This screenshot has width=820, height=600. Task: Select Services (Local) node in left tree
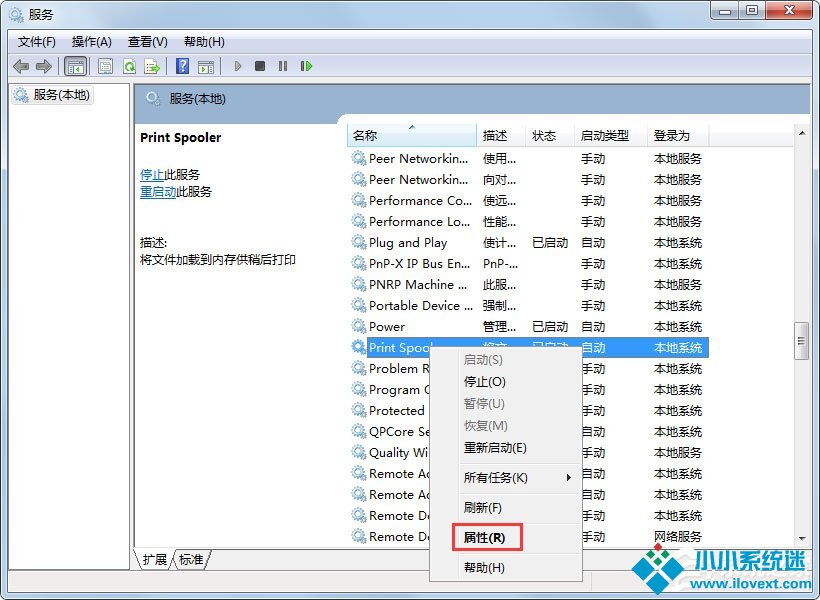coord(52,95)
